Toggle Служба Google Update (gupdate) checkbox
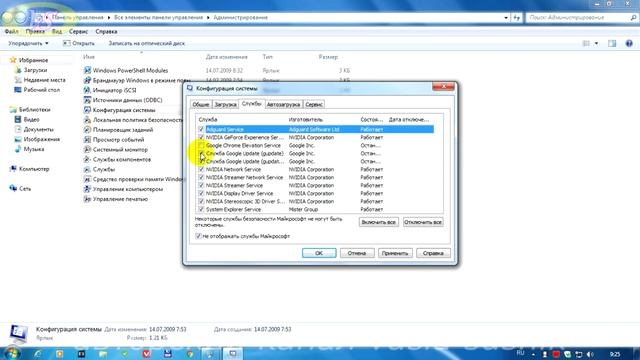Viewport: 640px width, 360px height. click(201, 153)
